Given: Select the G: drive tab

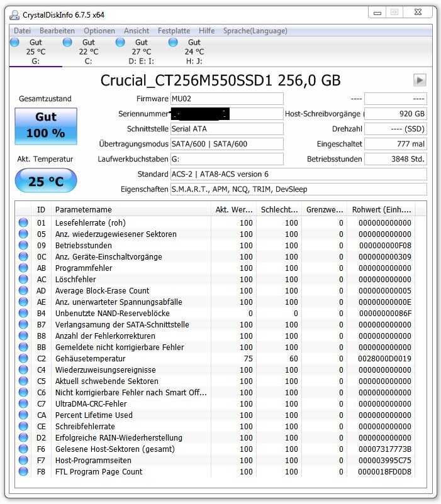Looking at the screenshot, I should pos(36,52).
